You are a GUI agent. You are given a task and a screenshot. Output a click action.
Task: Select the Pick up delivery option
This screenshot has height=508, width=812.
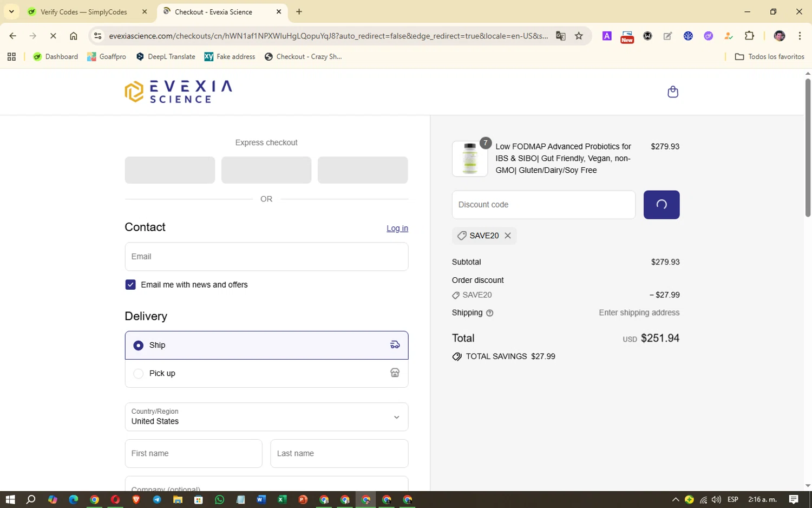pos(266,374)
